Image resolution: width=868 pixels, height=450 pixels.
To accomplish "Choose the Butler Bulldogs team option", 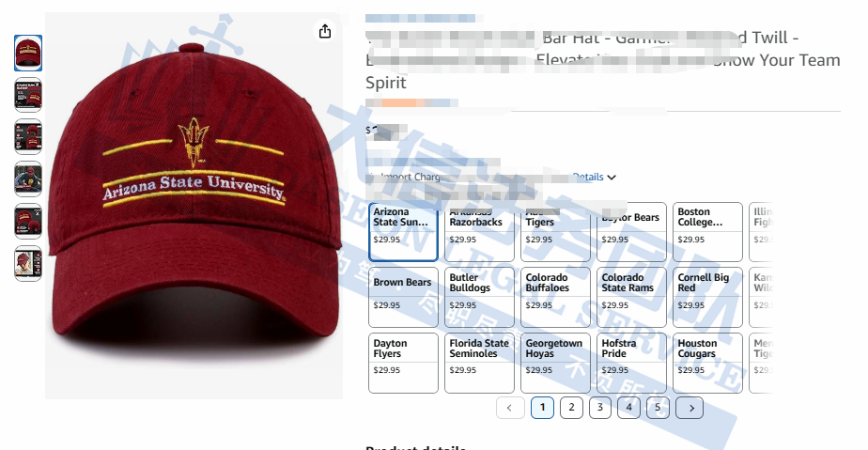I will click(x=479, y=297).
